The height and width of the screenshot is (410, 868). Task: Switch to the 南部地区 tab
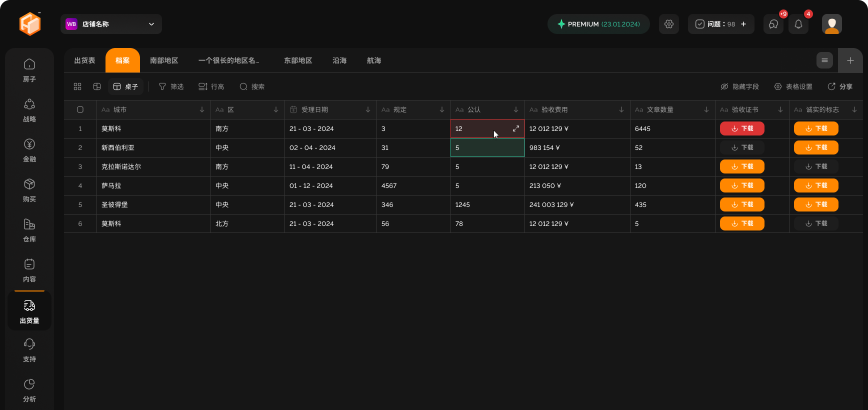[164, 60]
